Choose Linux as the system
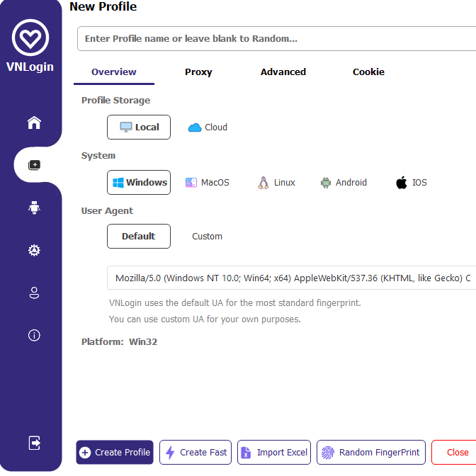This screenshot has width=476, height=476. point(276,183)
